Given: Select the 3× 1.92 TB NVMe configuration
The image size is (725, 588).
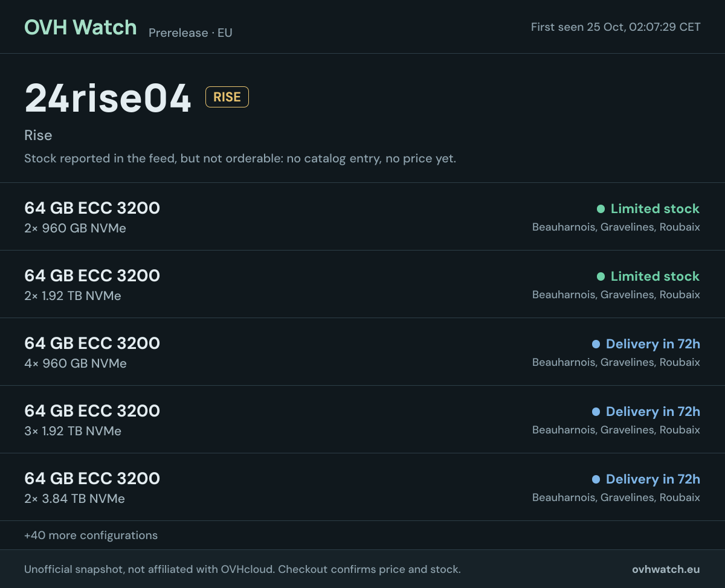Looking at the screenshot, I should coord(362,420).
